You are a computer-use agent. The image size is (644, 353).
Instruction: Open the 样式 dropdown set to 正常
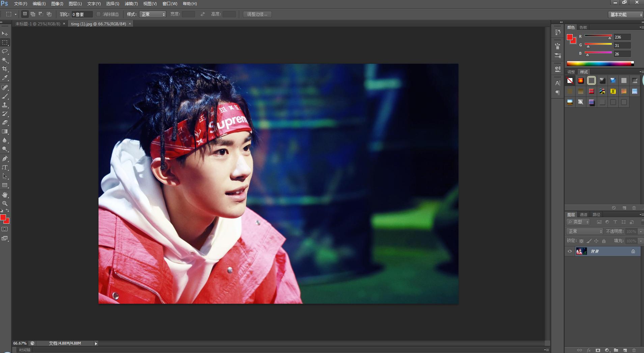(x=153, y=14)
